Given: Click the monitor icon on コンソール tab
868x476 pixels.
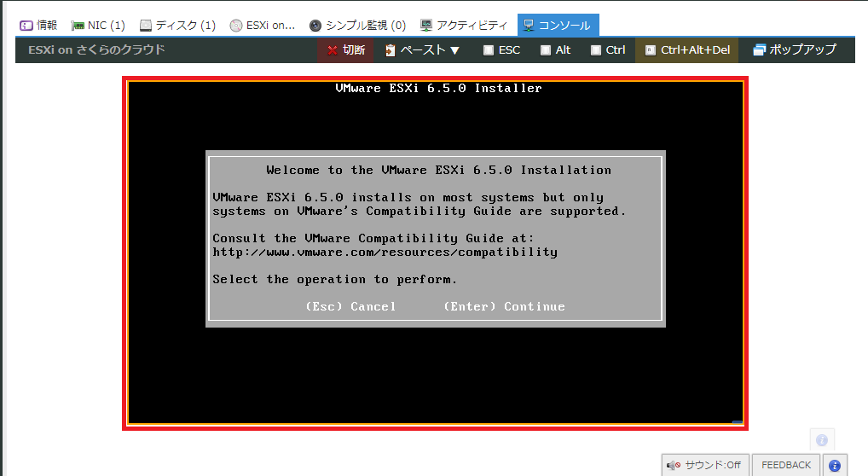Looking at the screenshot, I should coord(529,26).
